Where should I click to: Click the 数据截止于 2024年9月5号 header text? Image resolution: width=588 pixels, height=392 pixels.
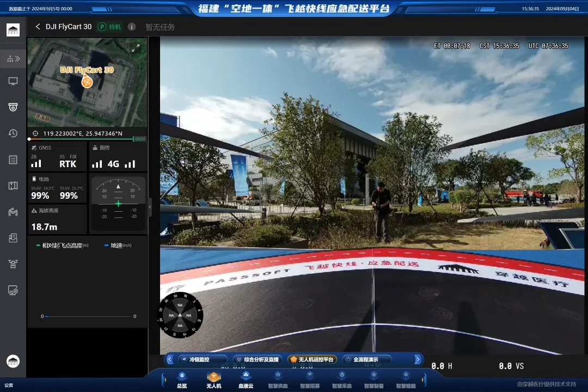coord(40,9)
